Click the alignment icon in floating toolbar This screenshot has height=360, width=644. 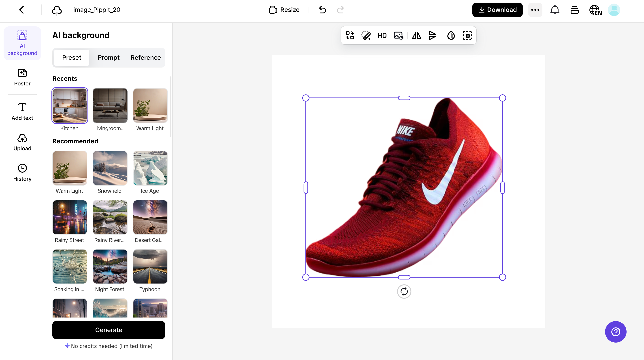[433, 35]
